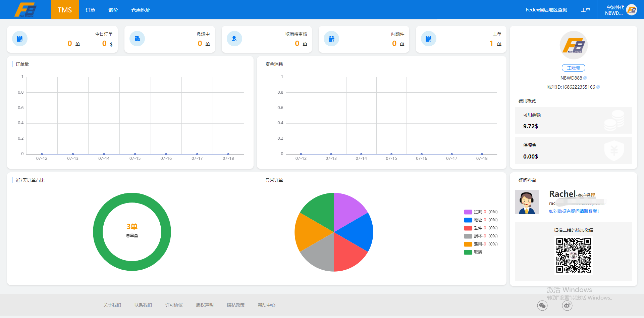Image resolution: width=644 pixels, height=318 pixels.
Task: Open the 仓库地址 menu
Action: click(141, 10)
